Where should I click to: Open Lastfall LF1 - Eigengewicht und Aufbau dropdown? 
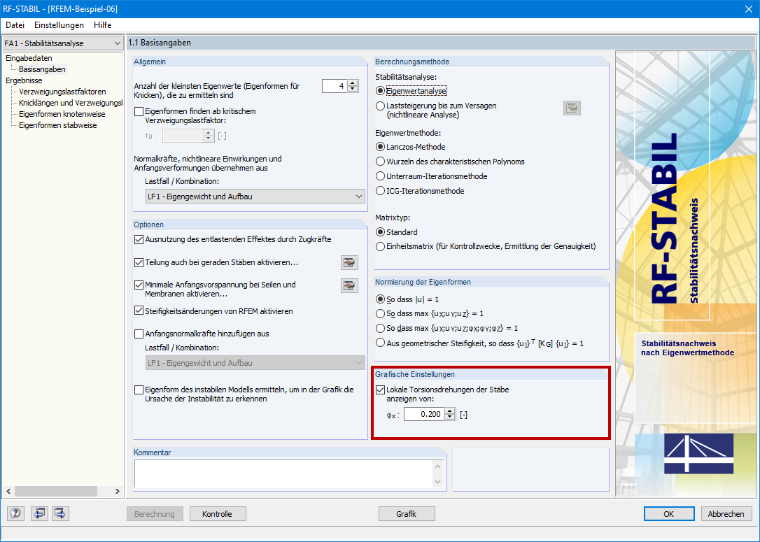(255, 196)
